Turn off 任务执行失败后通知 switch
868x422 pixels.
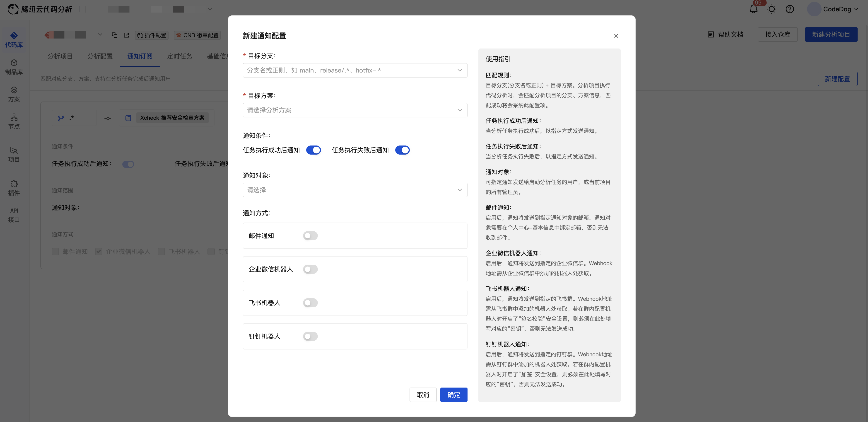[402, 150]
